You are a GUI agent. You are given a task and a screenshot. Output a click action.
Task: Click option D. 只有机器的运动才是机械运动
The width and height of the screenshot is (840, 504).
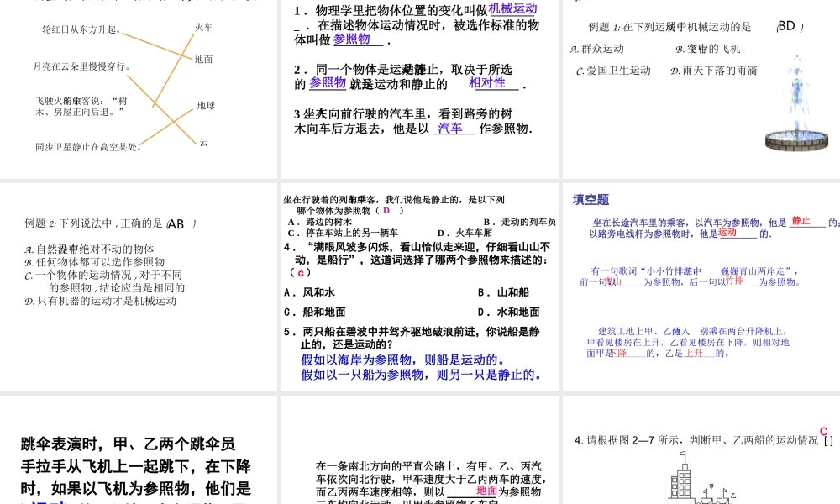point(100,301)
